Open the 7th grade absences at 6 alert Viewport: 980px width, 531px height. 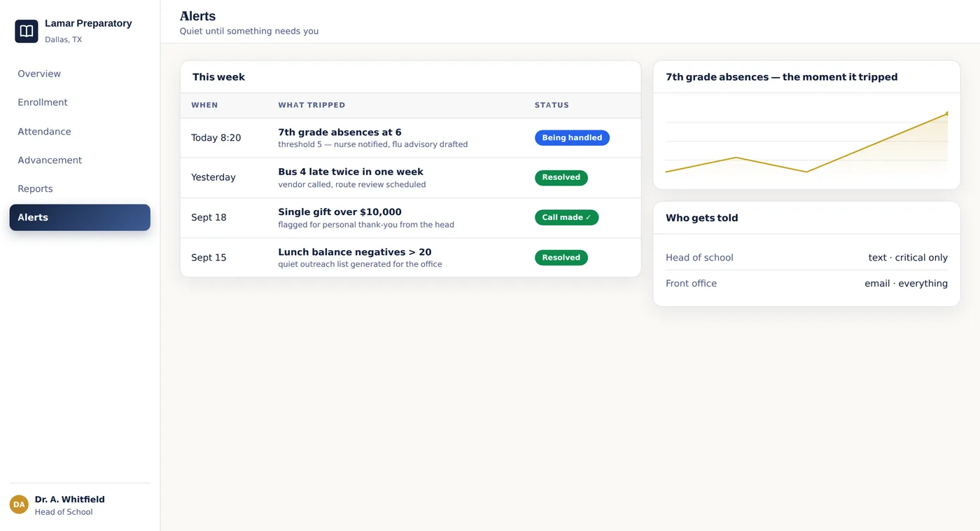(339, 132)
